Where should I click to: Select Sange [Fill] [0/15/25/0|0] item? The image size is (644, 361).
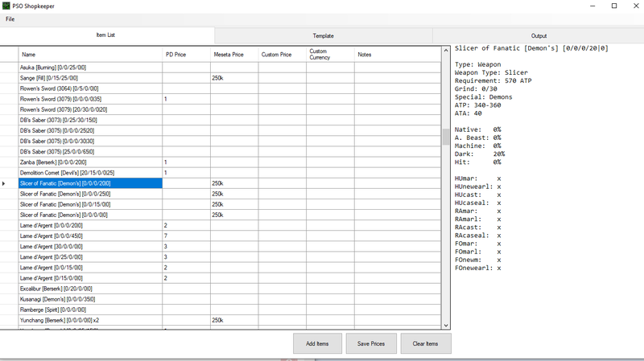point(90,78)
